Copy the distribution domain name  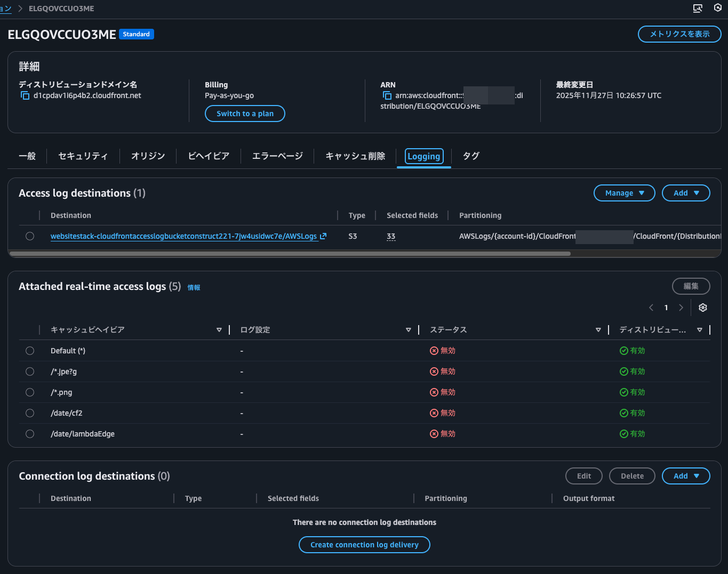(25, 96)
